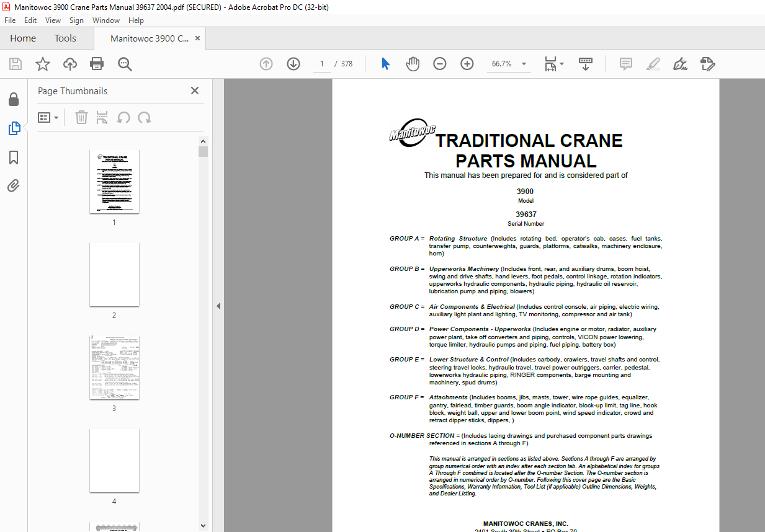Open the View menu
765x532 pixels.
coord(53,20)
